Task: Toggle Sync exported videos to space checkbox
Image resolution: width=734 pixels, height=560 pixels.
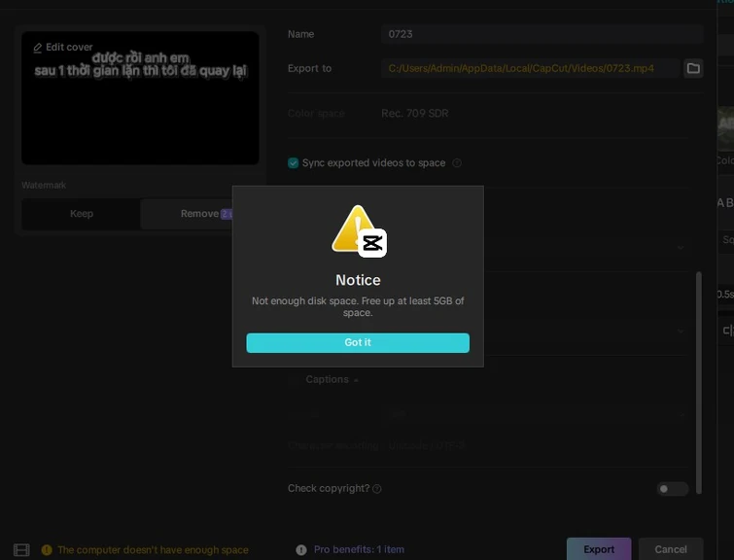Action: click(293, 163)
